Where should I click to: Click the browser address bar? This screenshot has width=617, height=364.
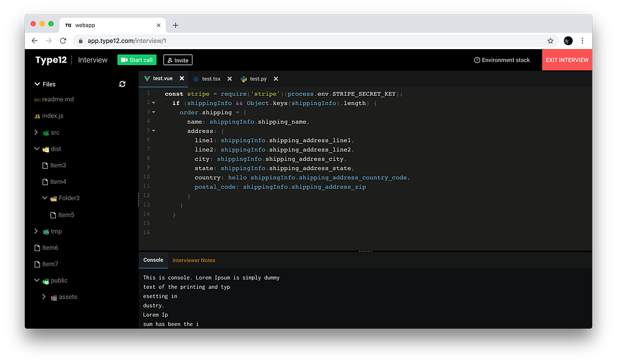pos(315,41)
